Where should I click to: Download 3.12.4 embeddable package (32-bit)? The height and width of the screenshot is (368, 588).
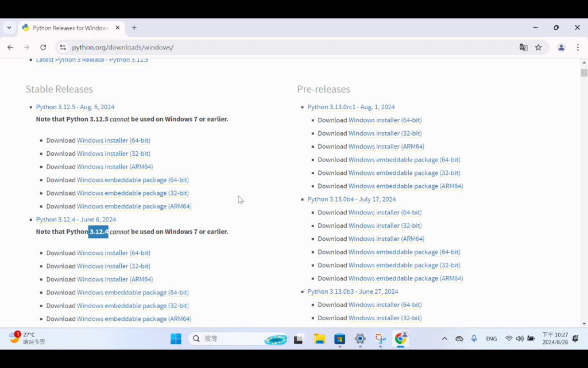click(x=133, y=306)
